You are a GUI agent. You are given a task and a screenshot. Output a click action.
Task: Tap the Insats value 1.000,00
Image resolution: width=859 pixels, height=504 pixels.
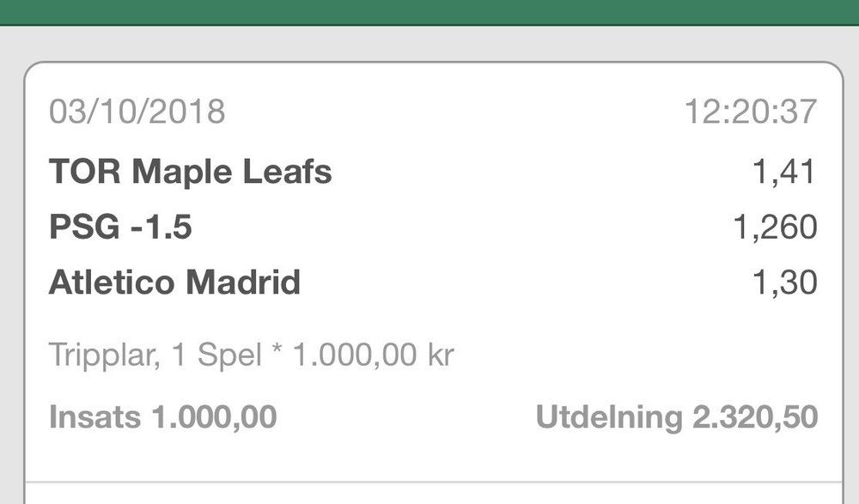pos(214,418)
